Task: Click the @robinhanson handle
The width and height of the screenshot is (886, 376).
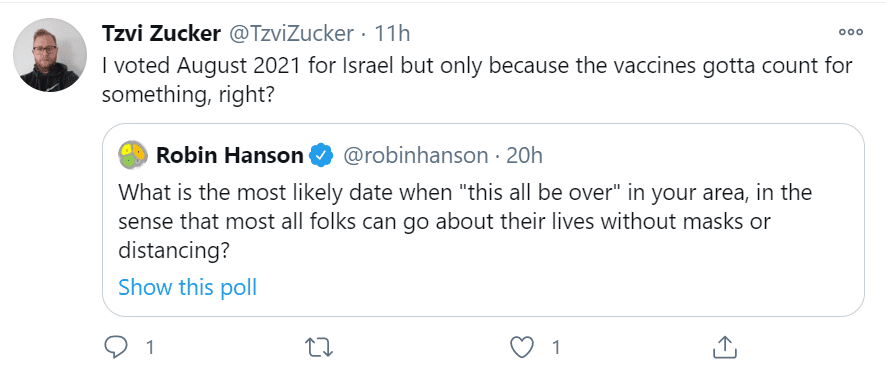Action: tap(416, 155)
